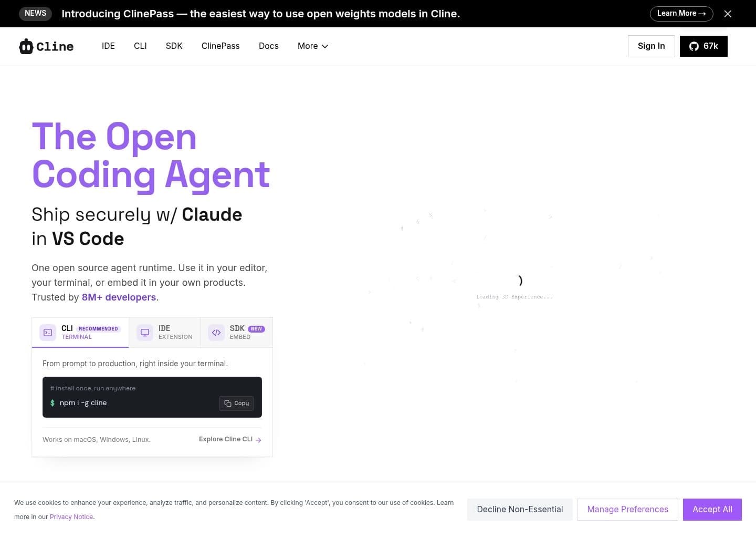
Task: Copy the npm install command
Action: (237, 403)
